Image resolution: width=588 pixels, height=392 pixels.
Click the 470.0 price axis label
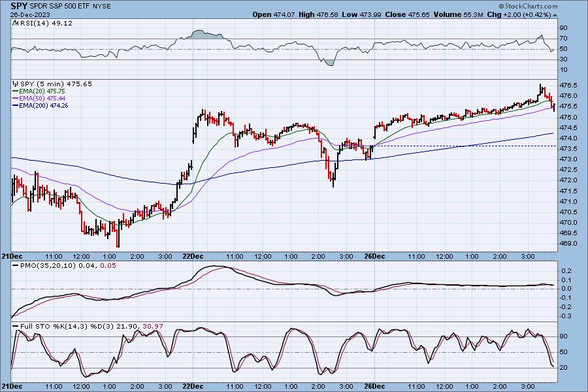click(568, 222)
